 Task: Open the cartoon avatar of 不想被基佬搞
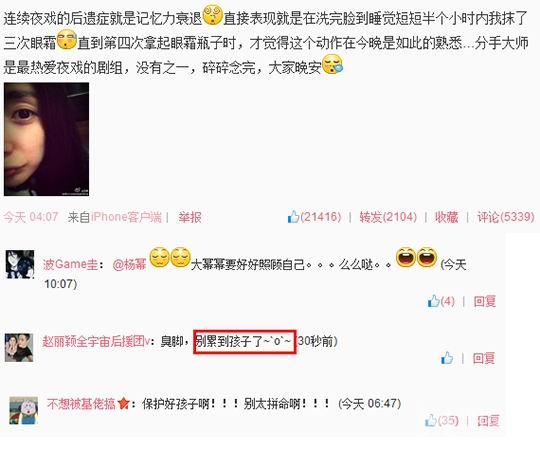(x=23, y=410)
